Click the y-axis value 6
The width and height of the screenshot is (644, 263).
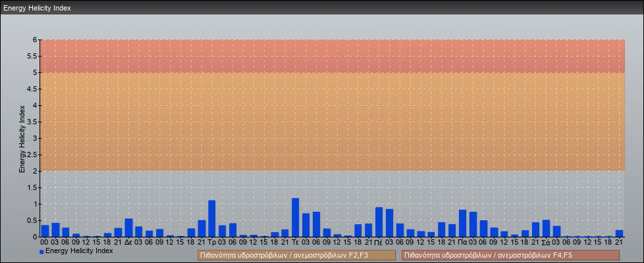click(36, 40)
